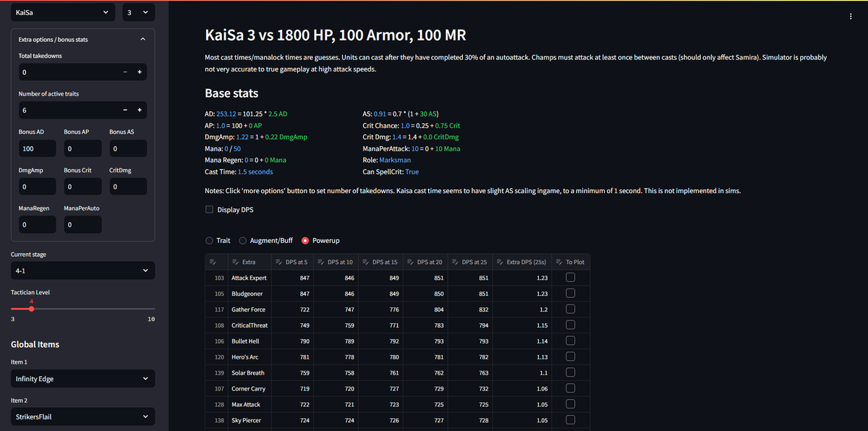
Task: Click the DmgAmp input field
Action: click(37, 187)
